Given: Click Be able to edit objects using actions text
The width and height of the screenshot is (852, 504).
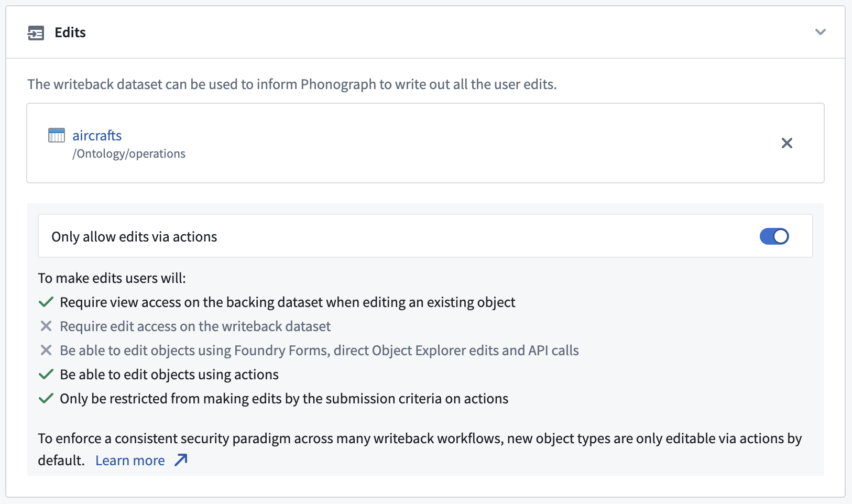Looking at the screenshot, I should [169, 375].
